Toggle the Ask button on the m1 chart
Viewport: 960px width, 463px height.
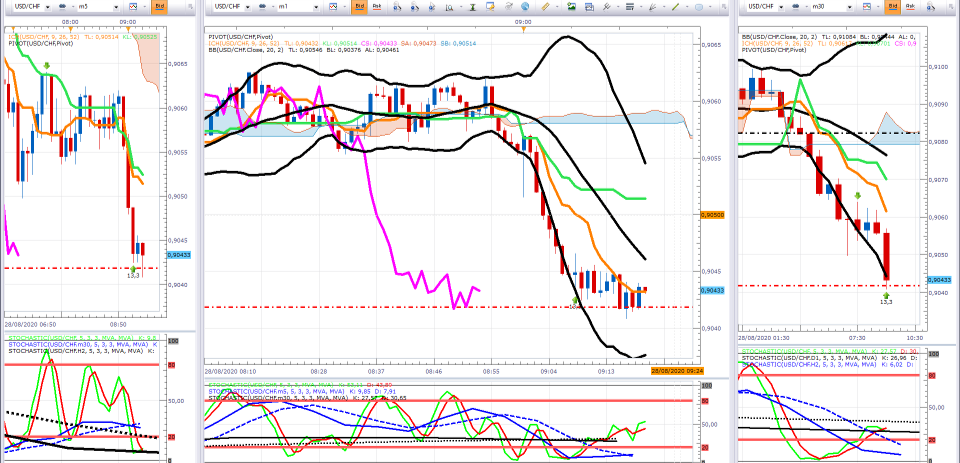(377, 6)
